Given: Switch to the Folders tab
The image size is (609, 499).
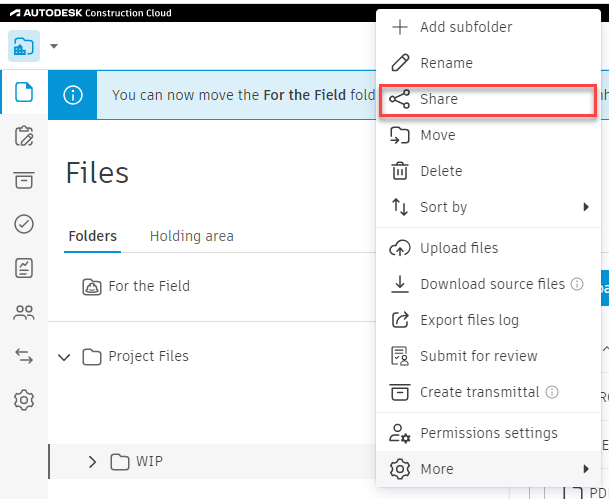Looking at the screenshot, I should [x=92, y=236].
